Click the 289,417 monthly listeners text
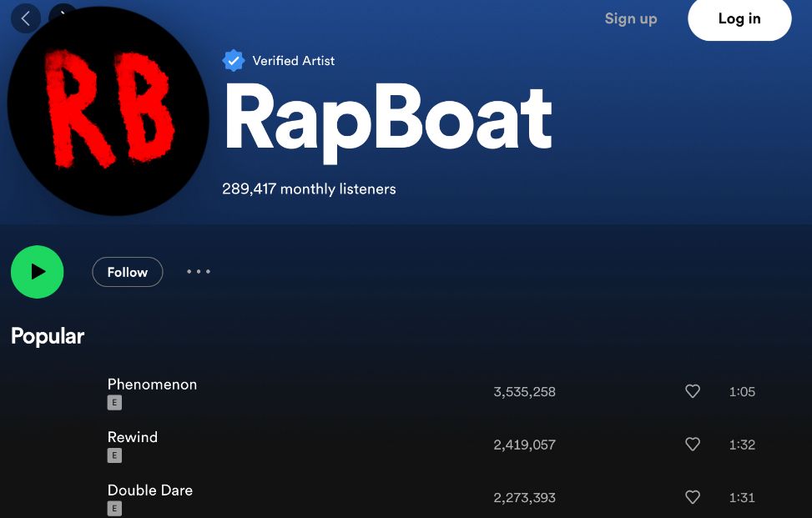This screenshot has height=518, width=812. tap(309, 189)
